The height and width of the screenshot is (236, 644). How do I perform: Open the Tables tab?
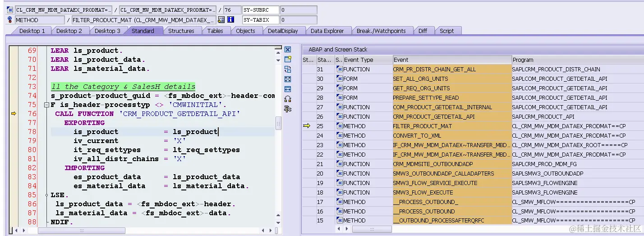click(215, 31)
